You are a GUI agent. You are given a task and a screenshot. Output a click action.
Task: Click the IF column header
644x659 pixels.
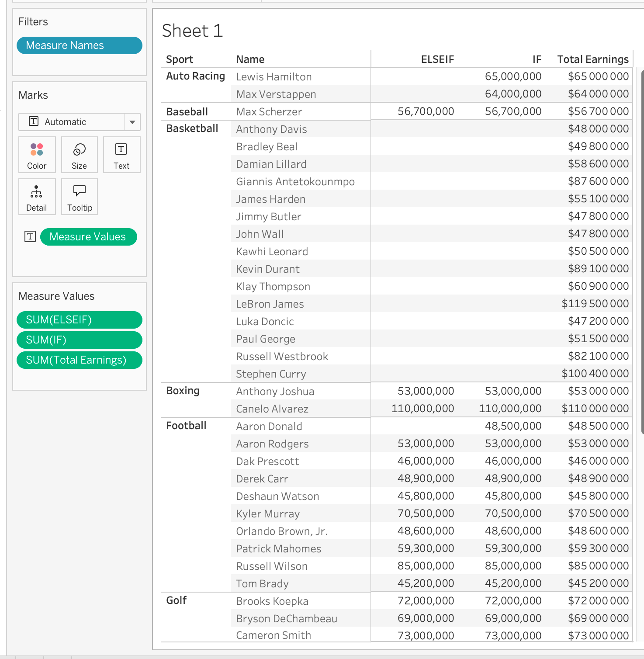tap(537, 59)
